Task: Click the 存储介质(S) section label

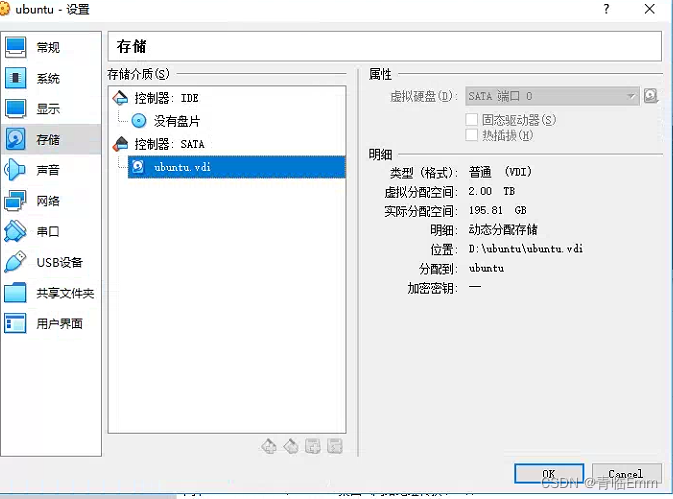Action: [x=138, y=74]
